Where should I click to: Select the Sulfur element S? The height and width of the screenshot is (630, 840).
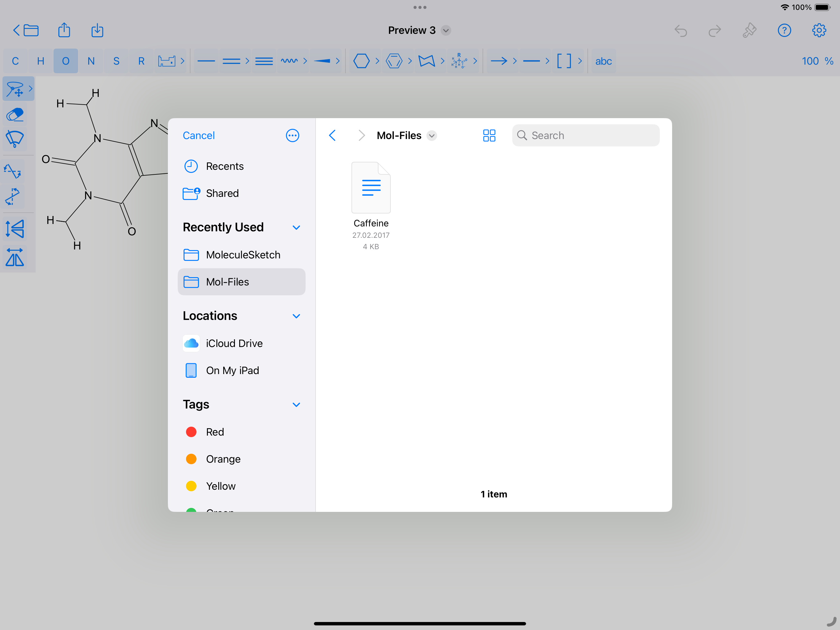click(x=116, y=61)
